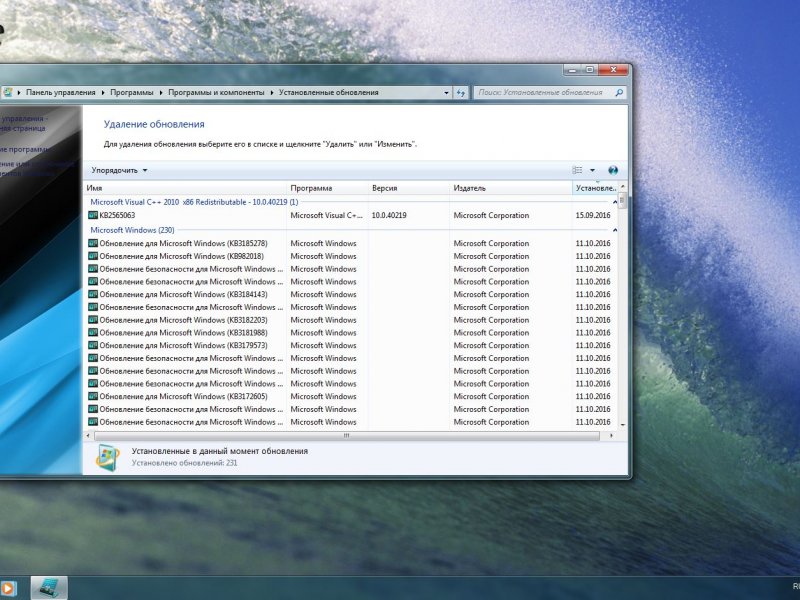The height and width of the screenshot is (600, 800).
Task: Click the horizontal scrollbar thumb
Action: coord(346,436)
